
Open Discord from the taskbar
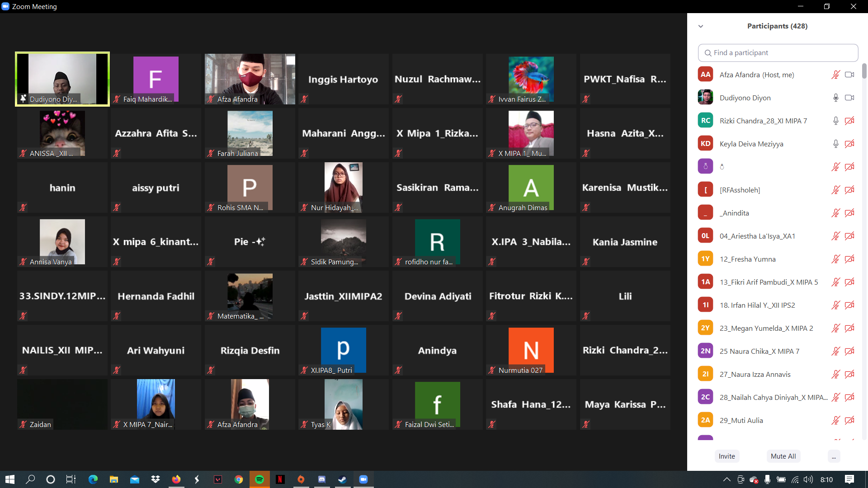(x=322, y=479)
